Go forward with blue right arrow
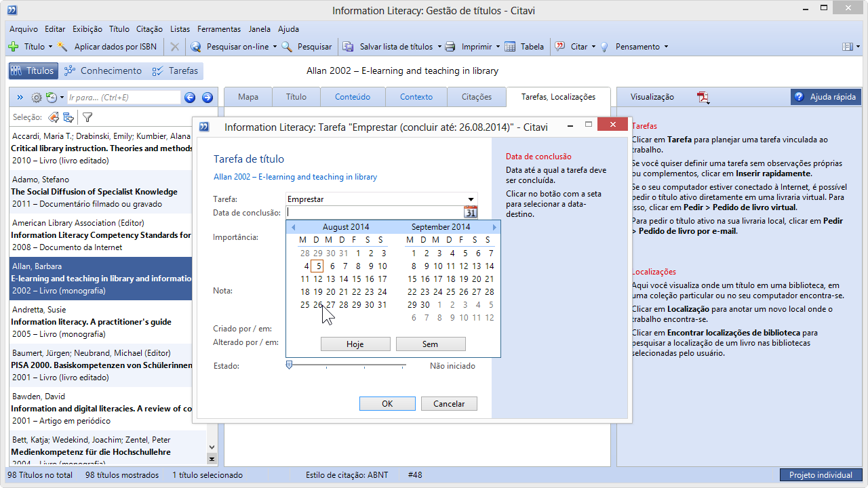 click(x=208, y=98)
